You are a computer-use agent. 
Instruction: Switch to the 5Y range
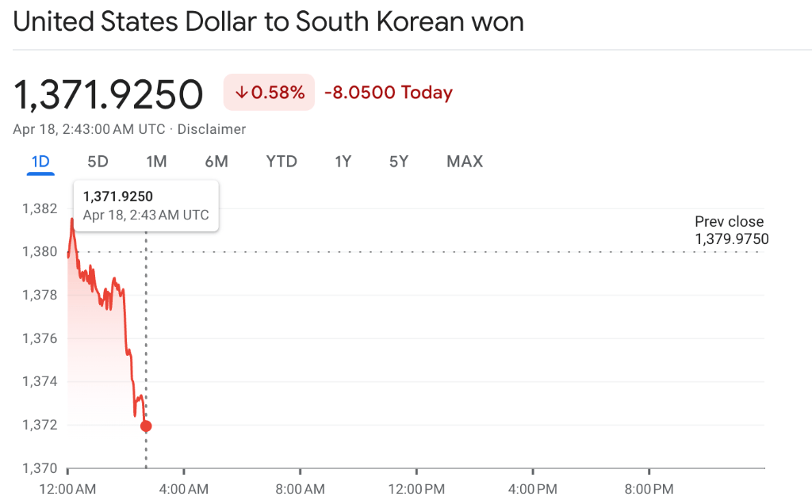(x=399, y=162)
